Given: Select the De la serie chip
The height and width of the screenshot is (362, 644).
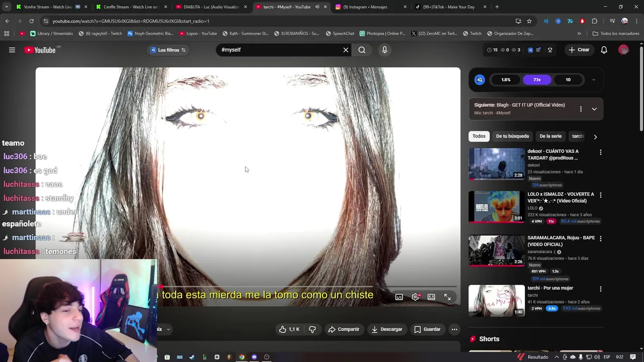Looking at the screenshot, I should (x=550, y=136).
